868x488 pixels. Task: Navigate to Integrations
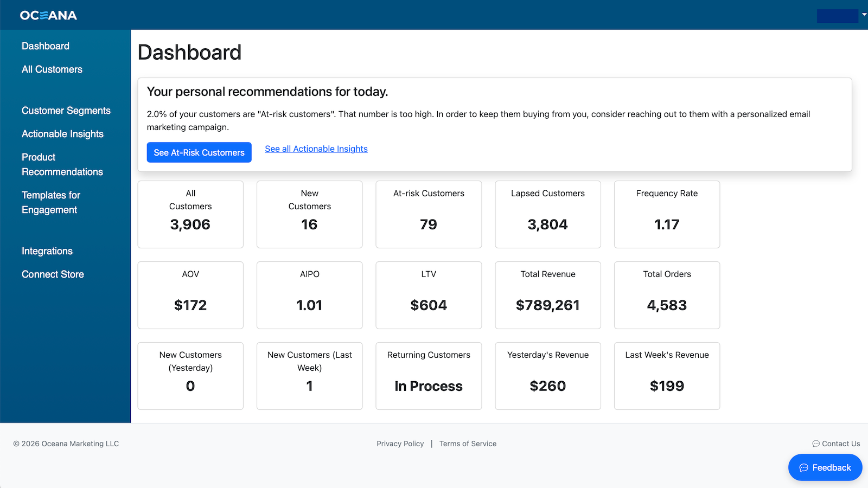point(47,251)
